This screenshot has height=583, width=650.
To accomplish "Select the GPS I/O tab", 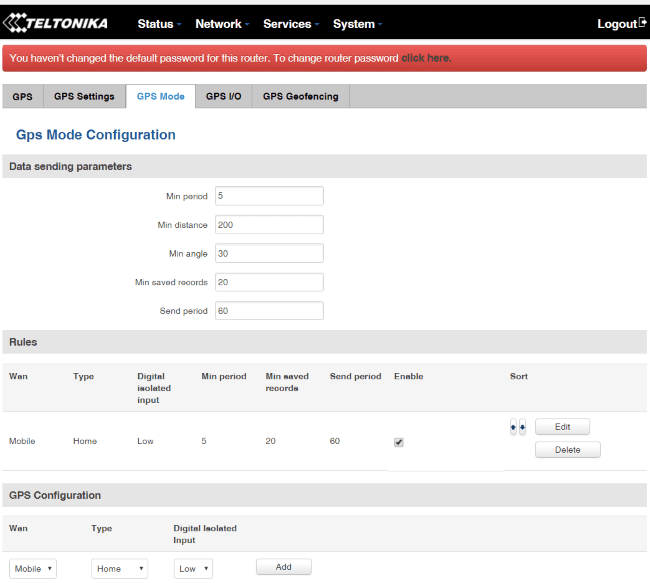I will pyautogui.click(x=223, y=97).
